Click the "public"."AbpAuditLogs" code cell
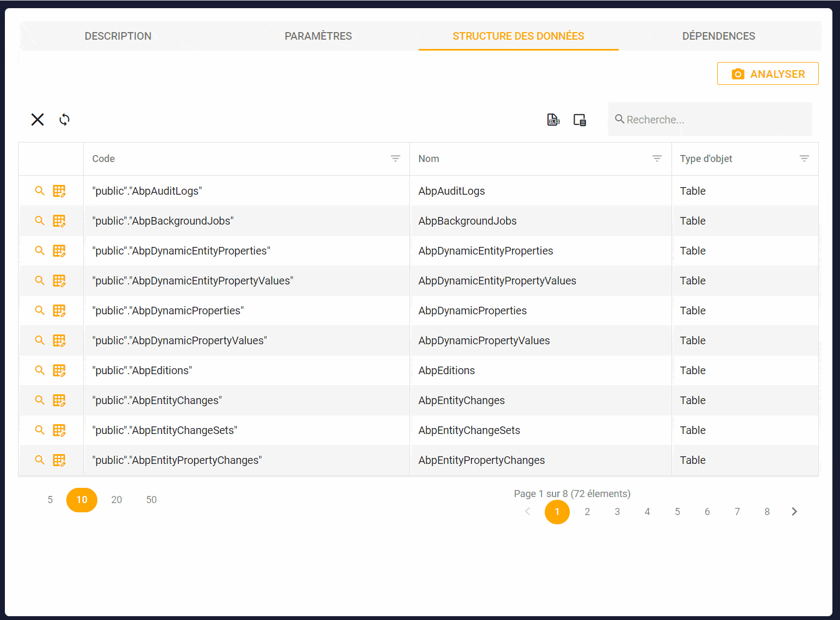The height and width of the screenshot is (620, 840). 246,191
